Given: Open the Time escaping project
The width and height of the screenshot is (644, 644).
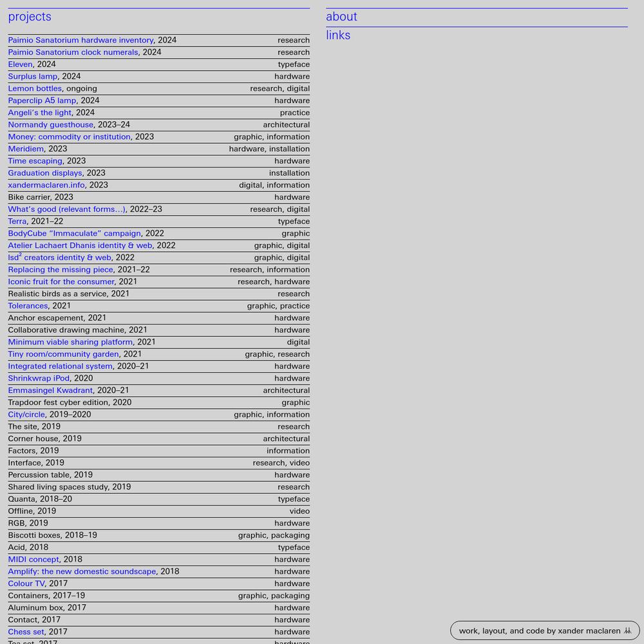Looking at the screenshot, I should 35,161.
